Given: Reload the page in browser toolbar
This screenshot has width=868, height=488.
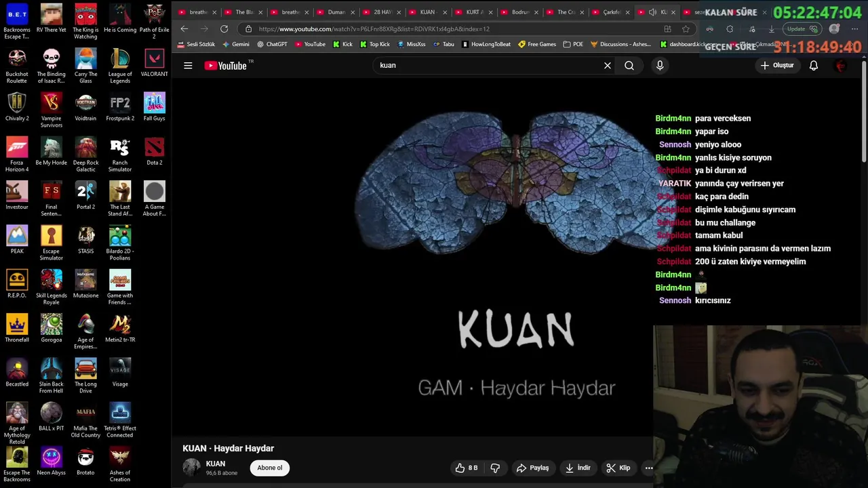Looking at the screenshot, I should (x=224, y=28).
